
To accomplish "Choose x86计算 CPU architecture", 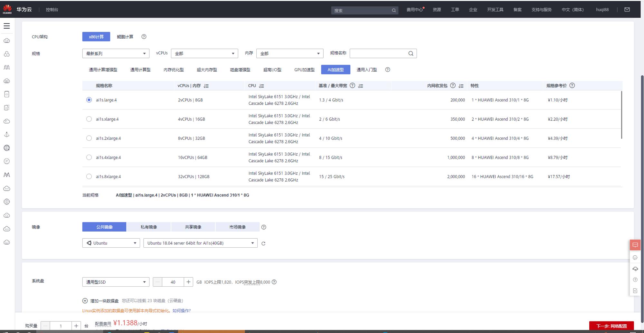I will point(96,37).
